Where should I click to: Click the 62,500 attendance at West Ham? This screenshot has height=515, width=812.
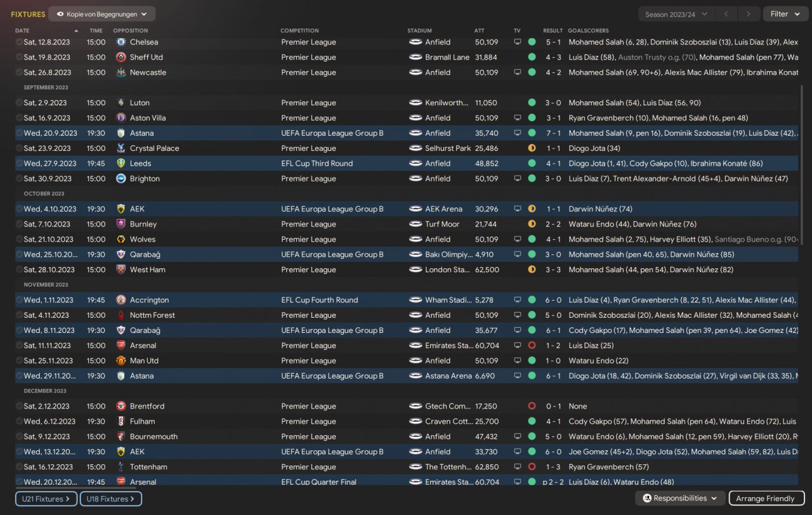point(487,270)
